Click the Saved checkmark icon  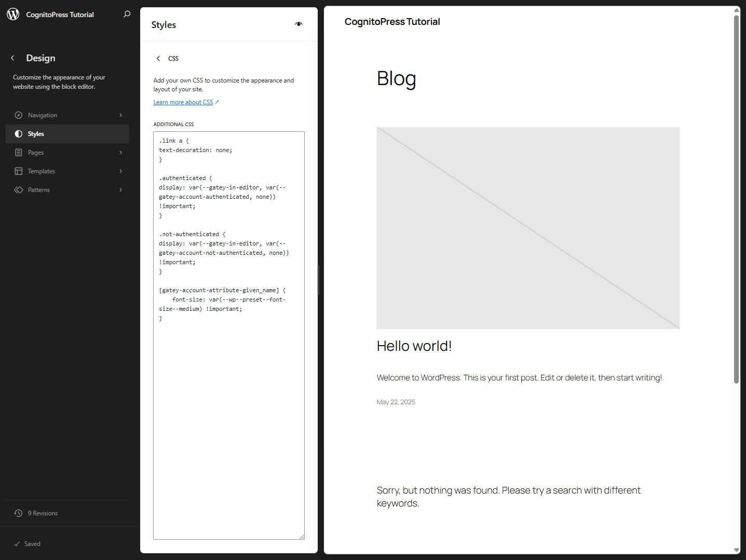click(17, 544)
